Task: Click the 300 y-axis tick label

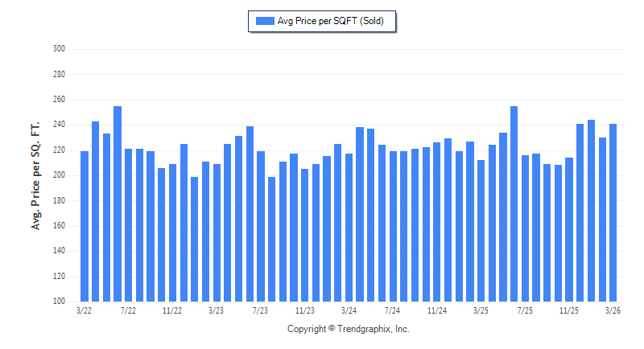Action: point(59,49)
